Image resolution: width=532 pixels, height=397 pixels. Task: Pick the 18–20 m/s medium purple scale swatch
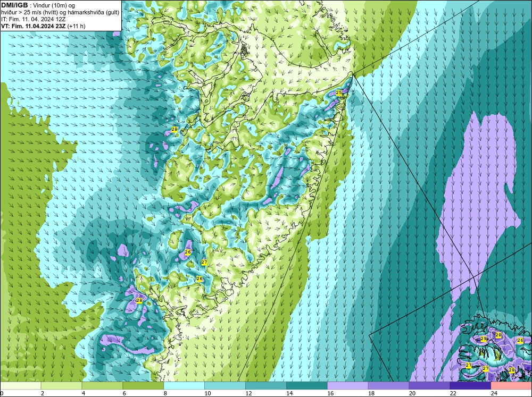388,386
